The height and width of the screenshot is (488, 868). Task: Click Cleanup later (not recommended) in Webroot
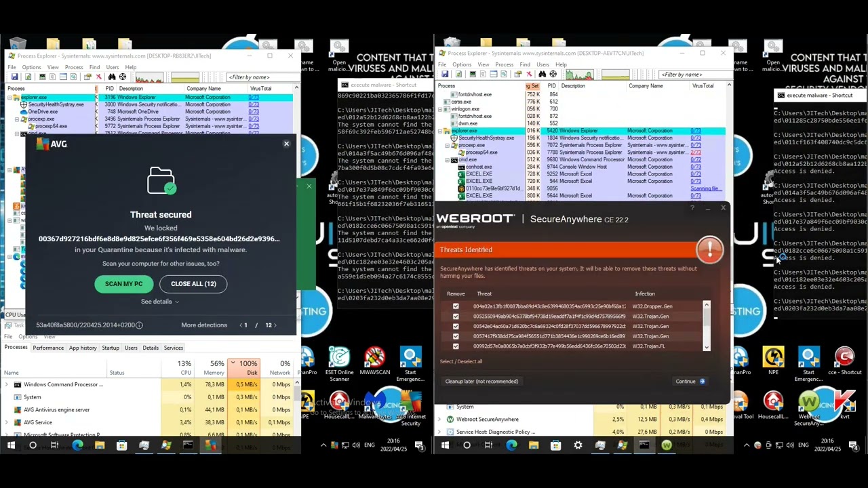481,382
